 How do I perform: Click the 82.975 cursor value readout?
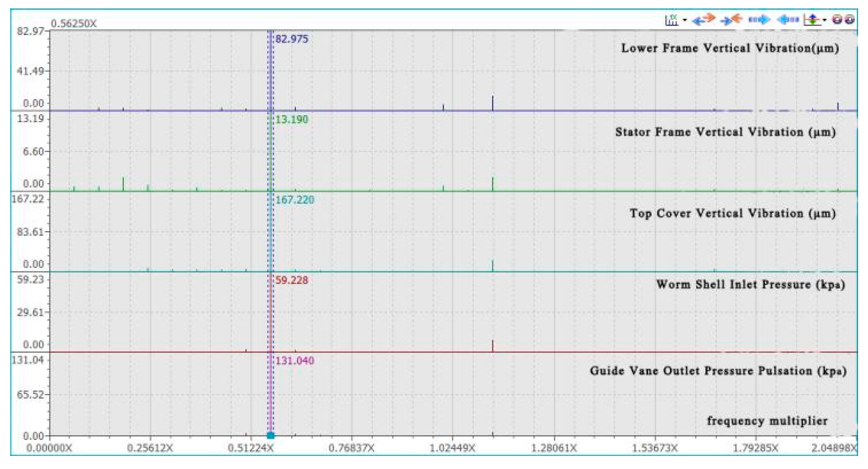click(292, 39)
